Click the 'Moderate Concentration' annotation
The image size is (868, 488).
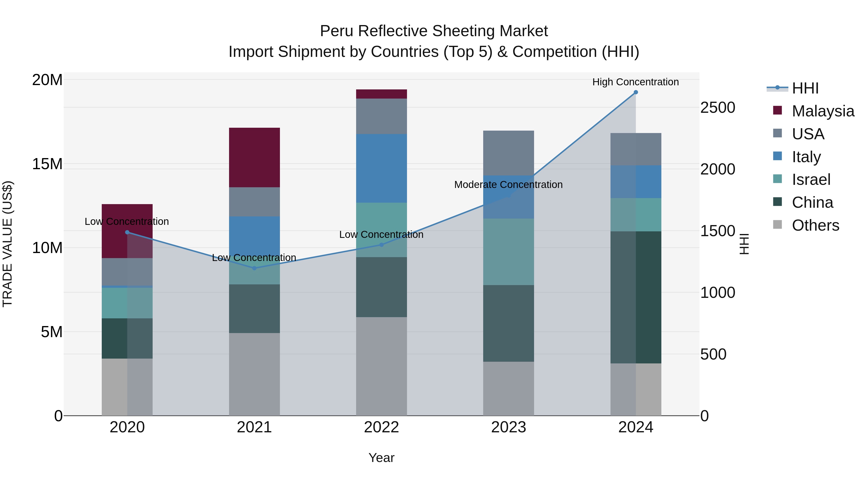tap(509, 185)
